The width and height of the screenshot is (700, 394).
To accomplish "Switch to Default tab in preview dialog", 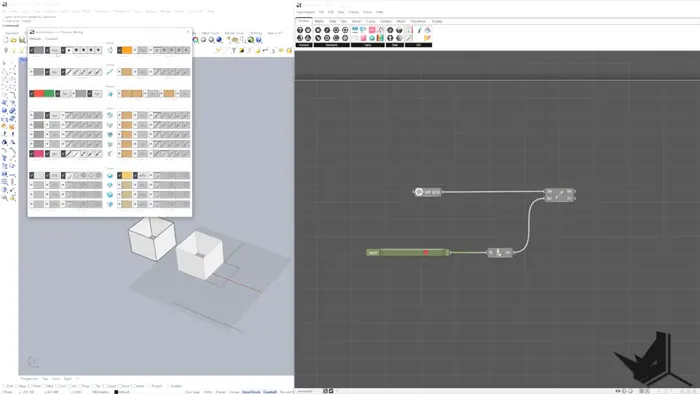I will point(35,39).
